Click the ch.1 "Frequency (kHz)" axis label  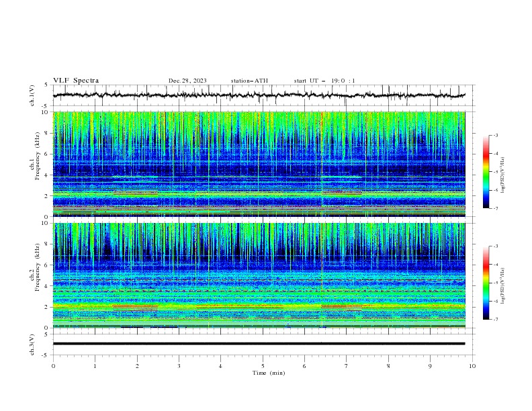38,156
